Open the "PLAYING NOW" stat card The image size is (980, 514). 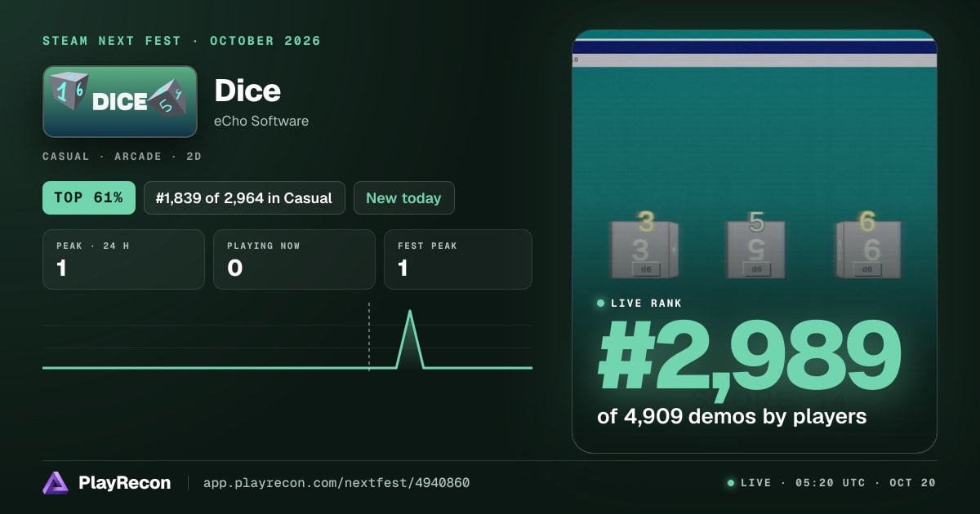[294, 259]
